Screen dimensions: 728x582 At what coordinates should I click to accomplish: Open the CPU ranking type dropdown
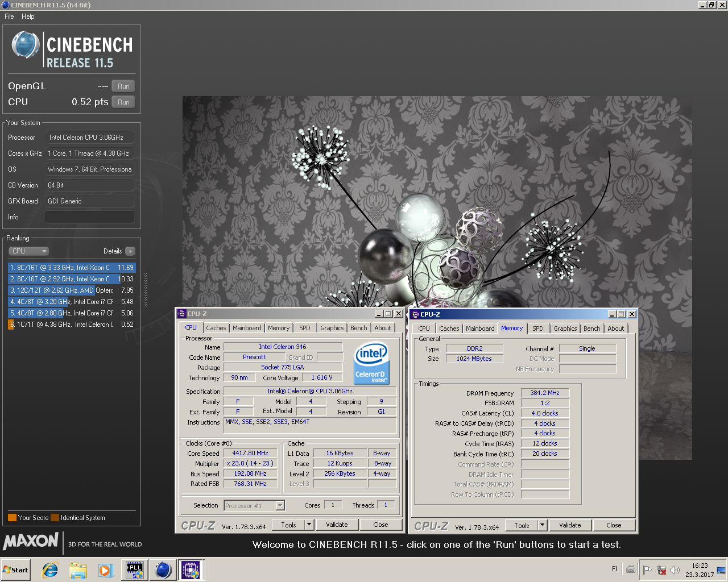pyautogui.click(x=28, y=251)
